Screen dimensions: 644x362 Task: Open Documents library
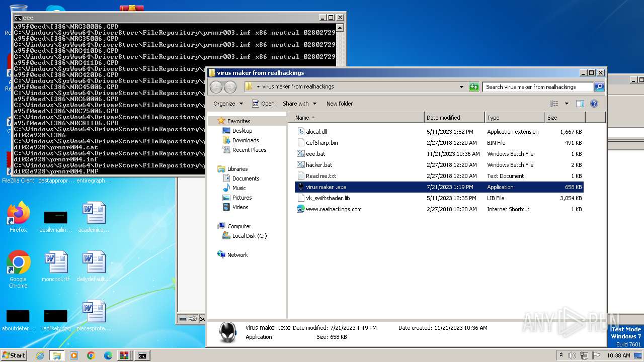click(246, 178)
